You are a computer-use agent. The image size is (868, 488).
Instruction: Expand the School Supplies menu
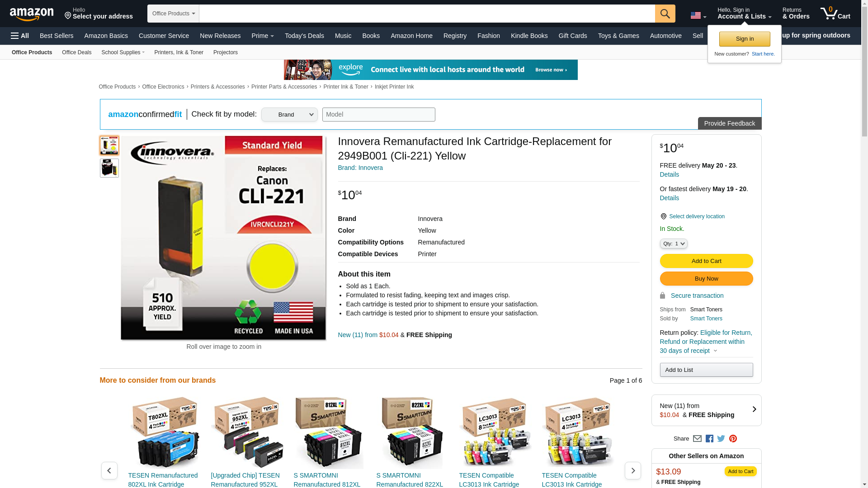click(x=123, y=52)
